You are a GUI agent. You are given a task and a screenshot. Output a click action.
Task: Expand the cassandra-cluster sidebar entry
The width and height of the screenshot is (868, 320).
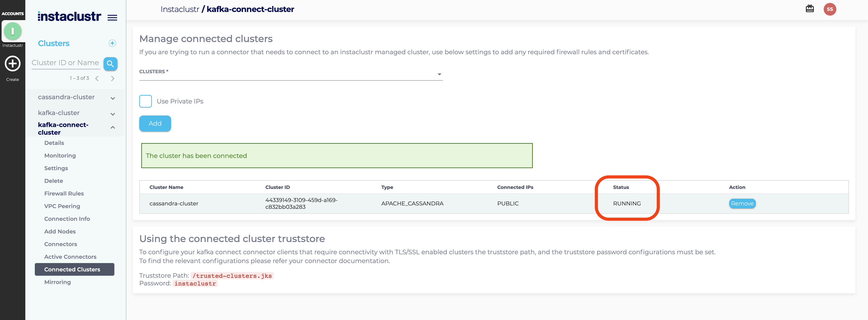pyautogui.click(x=113, y=98)
